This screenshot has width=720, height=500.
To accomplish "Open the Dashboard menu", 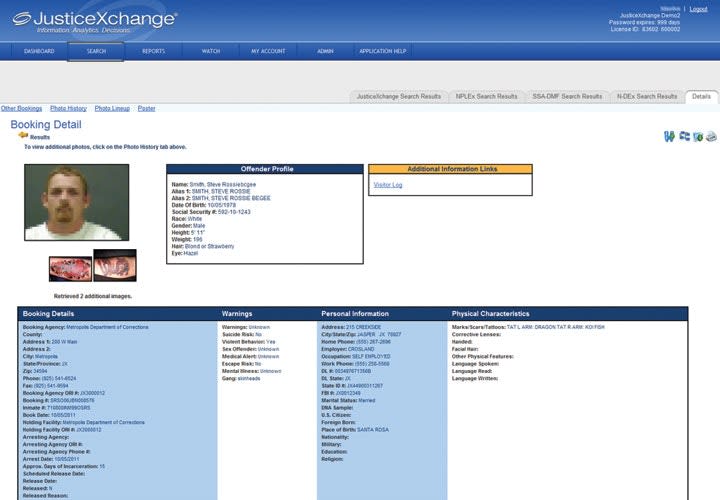I will click(x=39, y=51).
